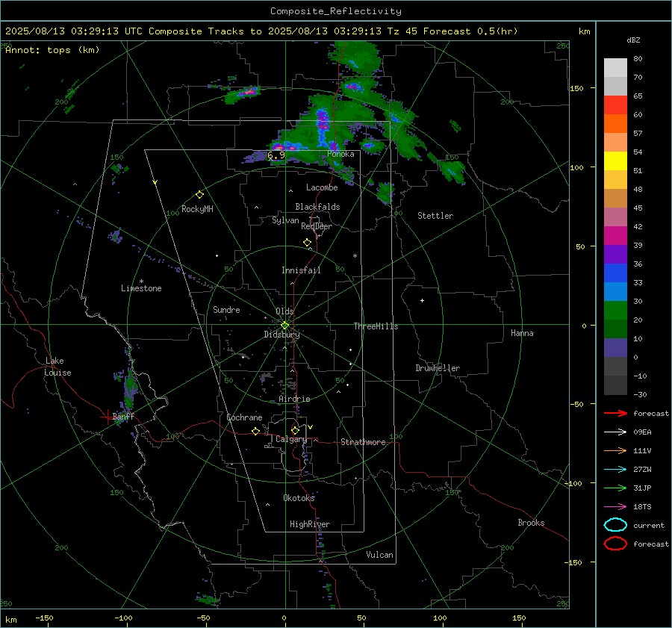Image resolution: width=672 pixels, height=628 pixels.
Task: Click the Innisfail town label
Action: 301,270
